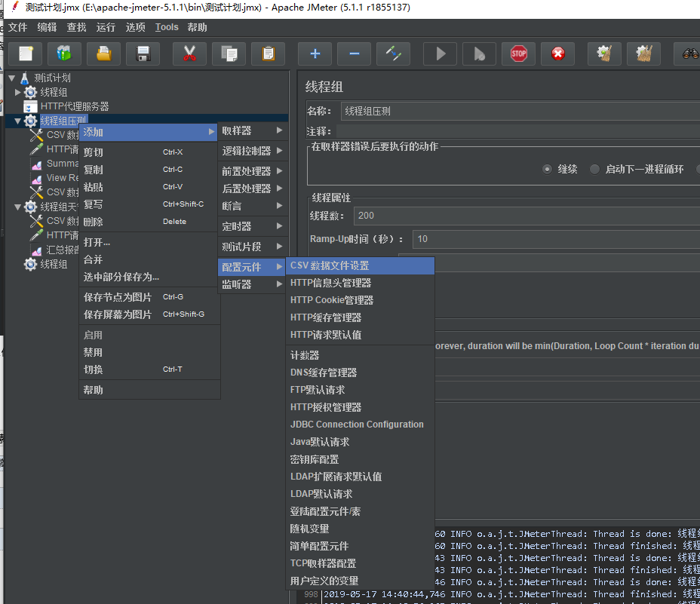Choose HTTP请求默认值 option
The width and height of the screenshot is (700, 604).
click(361, 335)
